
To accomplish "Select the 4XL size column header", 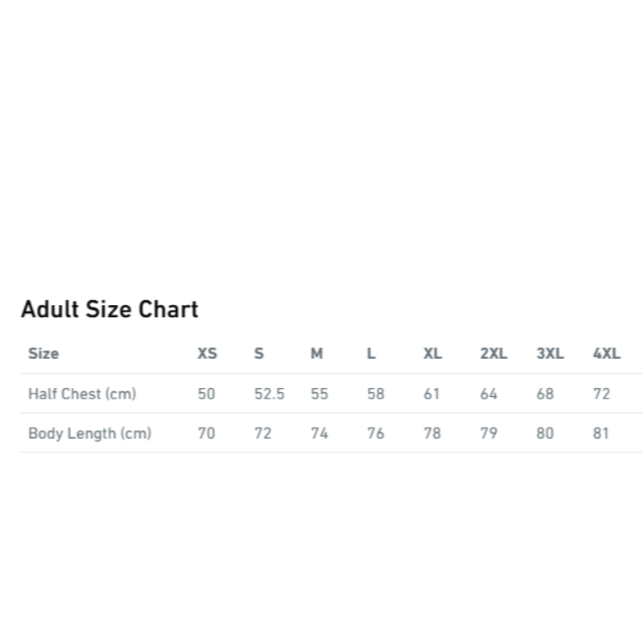I will (x=606, y=353).
